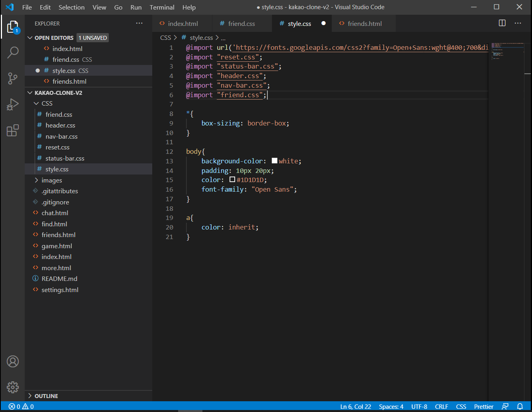Click the 1 UNSAVED badge
The height and width of the screenshot is (412, 532).
[x=93, y=37]
